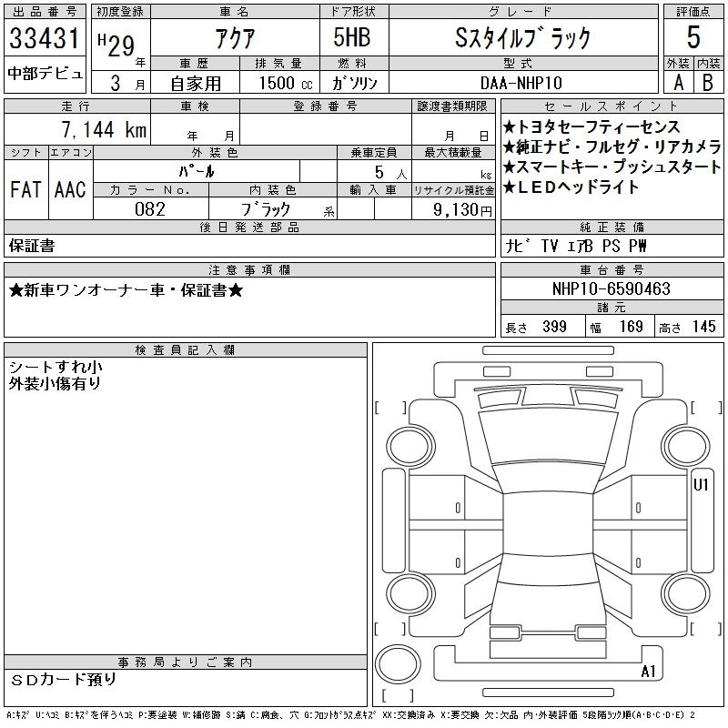Image resolution: width=728 pixels, height=728 pixels.
Task: Click color number 082
Action: coord(150,209)
